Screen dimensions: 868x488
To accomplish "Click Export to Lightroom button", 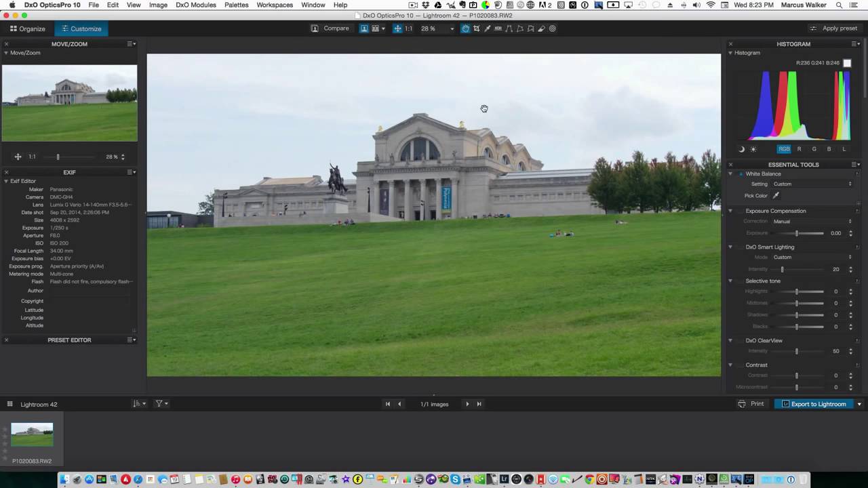I will (814, 404).
